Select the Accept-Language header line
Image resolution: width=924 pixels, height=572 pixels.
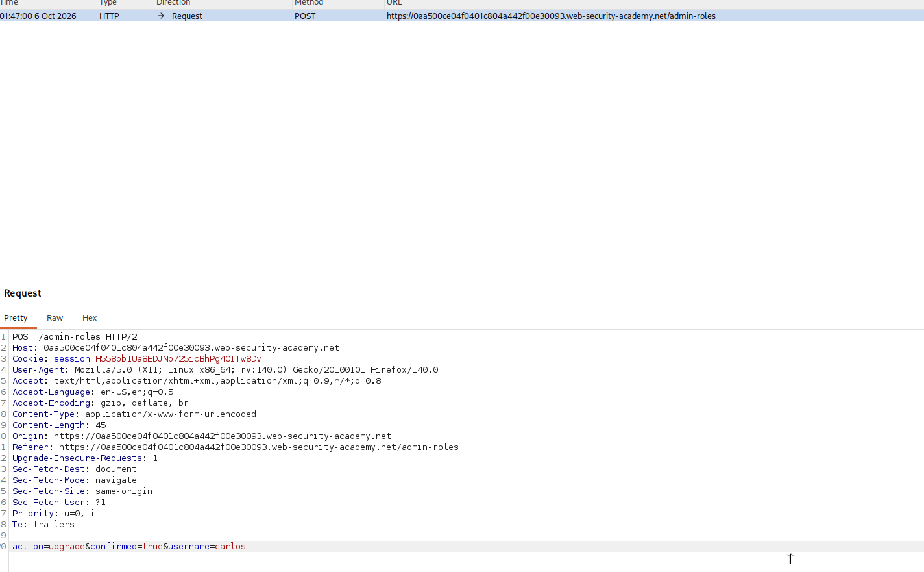[93, 392]
